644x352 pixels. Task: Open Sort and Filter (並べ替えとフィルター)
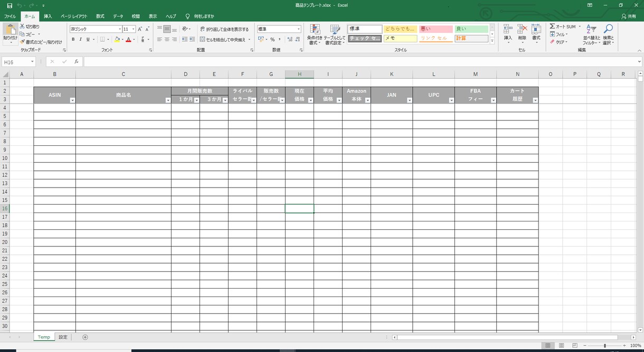(592, 34)
